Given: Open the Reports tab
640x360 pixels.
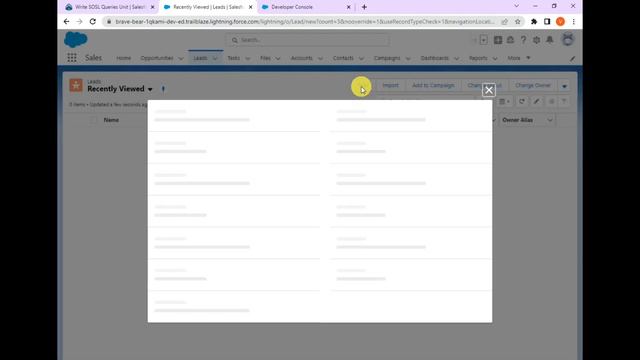Looking at the screenshot, I should tap(478, 58).
